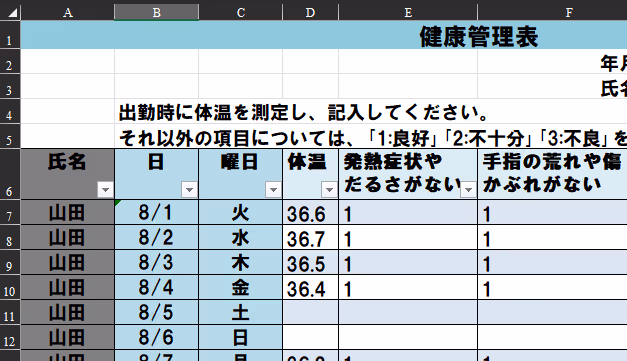Select column E header

click(x=408, y=12)
